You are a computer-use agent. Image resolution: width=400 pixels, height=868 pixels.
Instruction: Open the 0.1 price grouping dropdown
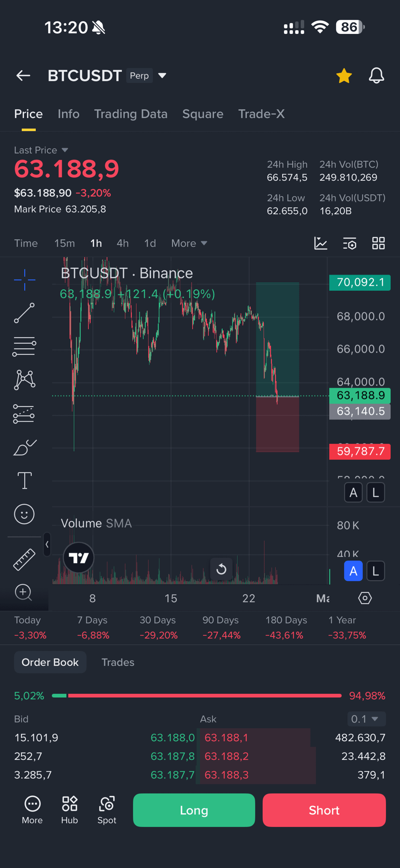tap(366, 719)
